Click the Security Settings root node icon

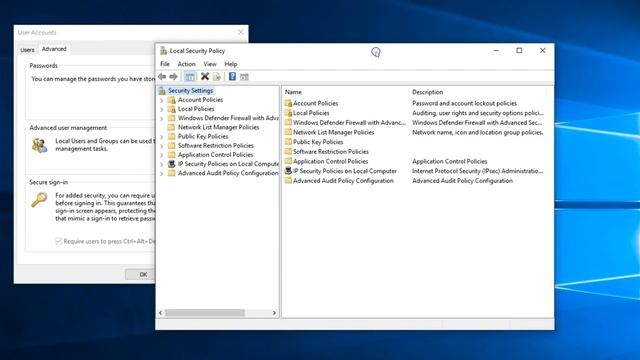(x=162, y=91)
